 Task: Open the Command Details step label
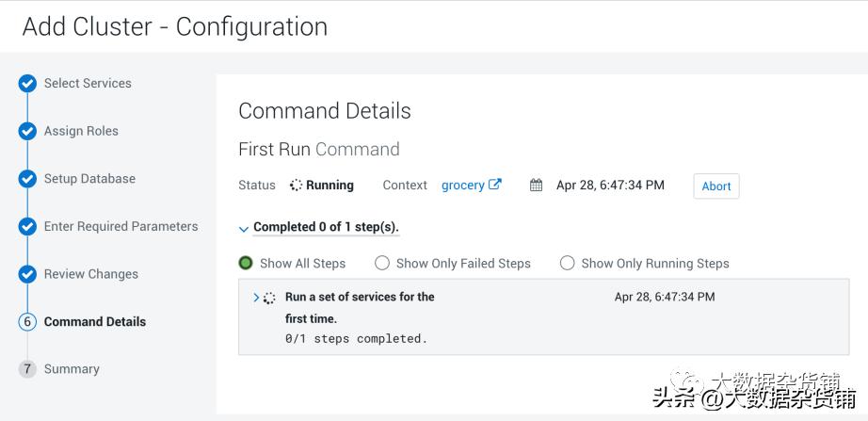pos(95,322)
